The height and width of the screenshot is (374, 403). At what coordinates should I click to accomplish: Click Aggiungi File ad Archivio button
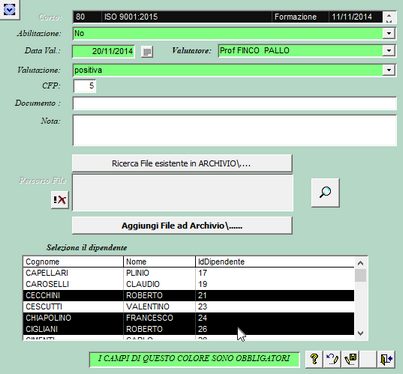(x=182, y=226)
